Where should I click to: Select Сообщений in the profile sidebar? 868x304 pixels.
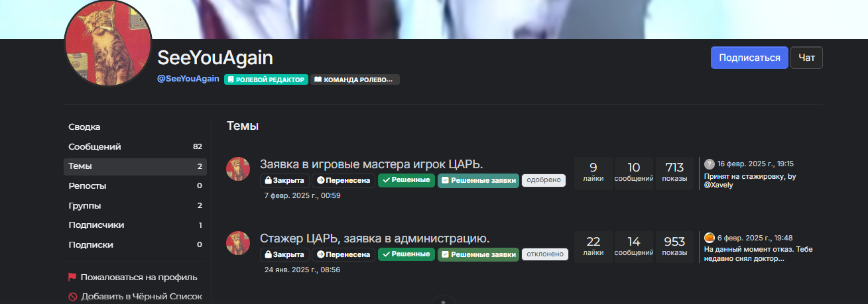tap(95, 147)
